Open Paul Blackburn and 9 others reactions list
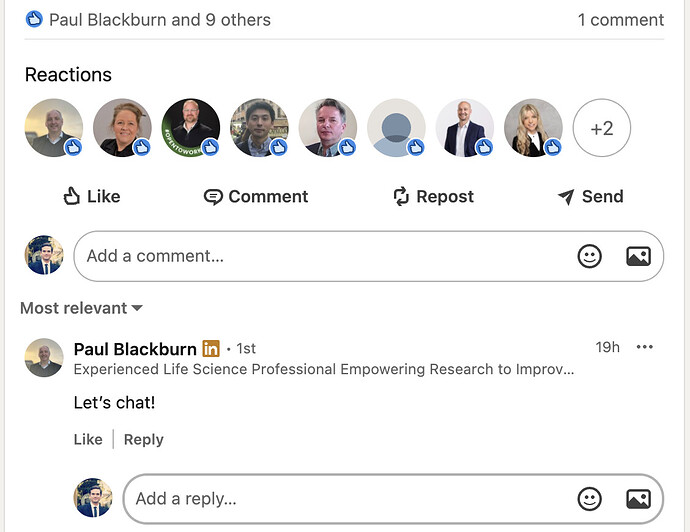Viewport: 690px width, 532px height. [158, 19]
